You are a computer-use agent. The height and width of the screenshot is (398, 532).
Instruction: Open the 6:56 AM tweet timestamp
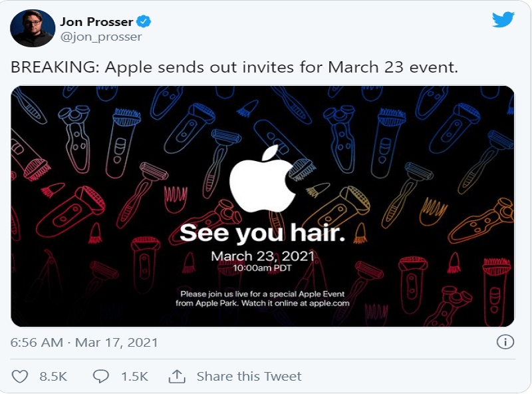click(x=37, y=343)
